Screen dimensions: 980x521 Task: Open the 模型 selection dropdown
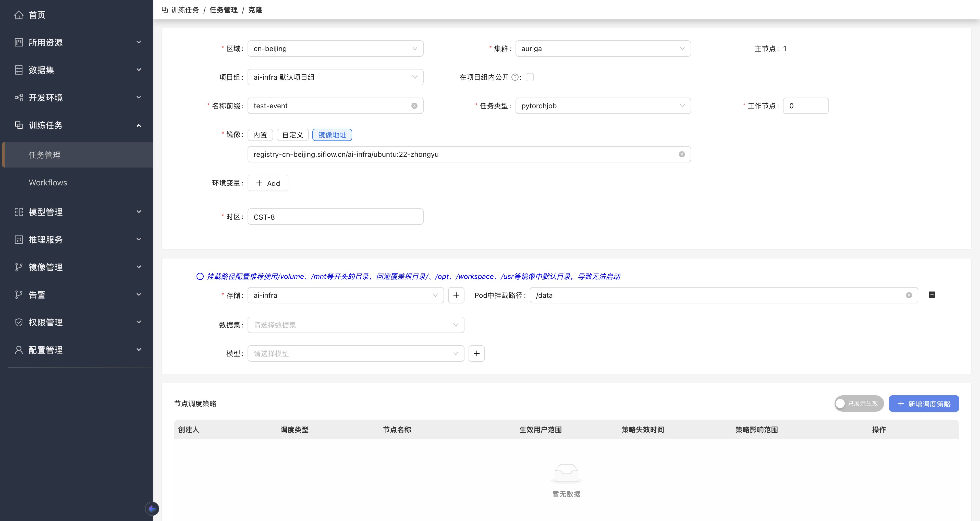point(356,353)
